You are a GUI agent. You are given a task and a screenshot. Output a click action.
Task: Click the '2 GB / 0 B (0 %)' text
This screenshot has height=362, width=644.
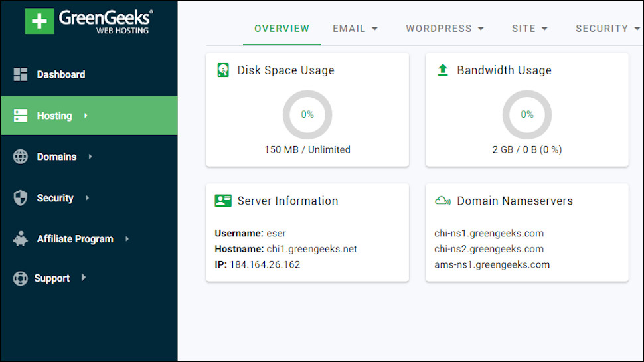coord(527,149)
